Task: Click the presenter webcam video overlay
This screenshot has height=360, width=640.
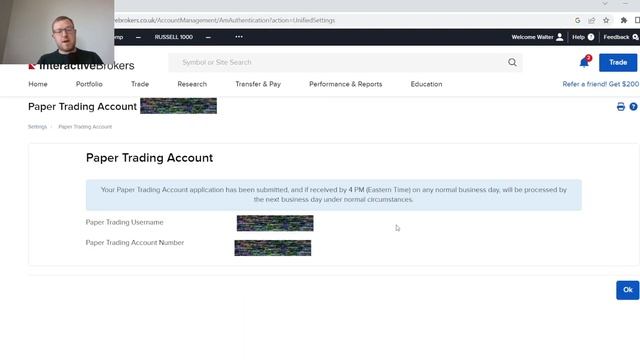Action: coord(57,32)
